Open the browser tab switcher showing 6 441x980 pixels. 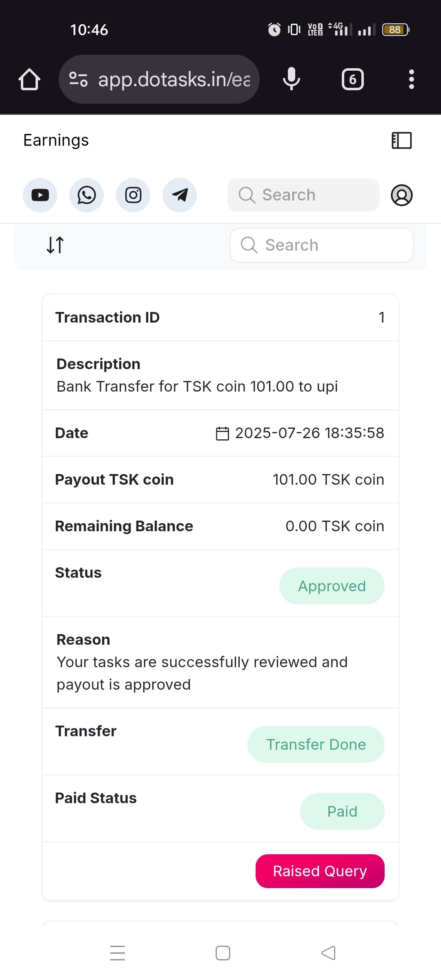(x=353, y=79)
